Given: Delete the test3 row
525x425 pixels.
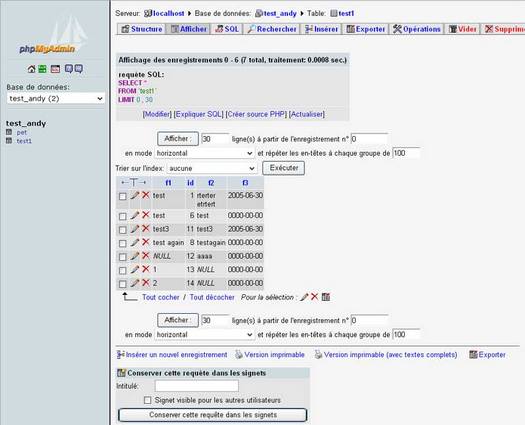Looking at the screenshot, I should click(x=146, y=229).
